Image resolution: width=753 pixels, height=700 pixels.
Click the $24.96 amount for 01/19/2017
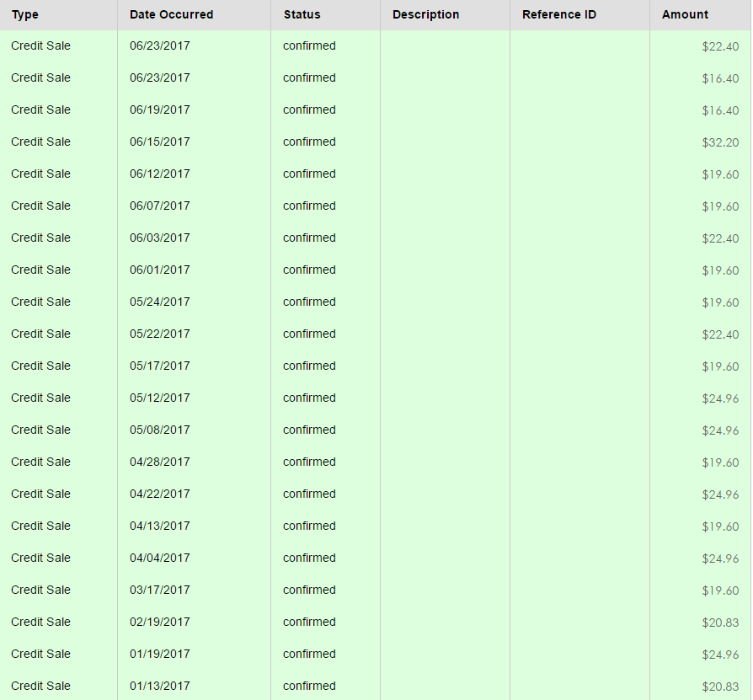(x=720, y=655)
